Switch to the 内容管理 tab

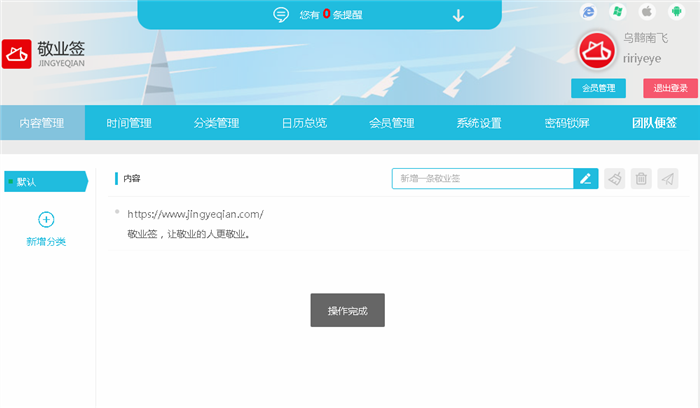(42, 123)
